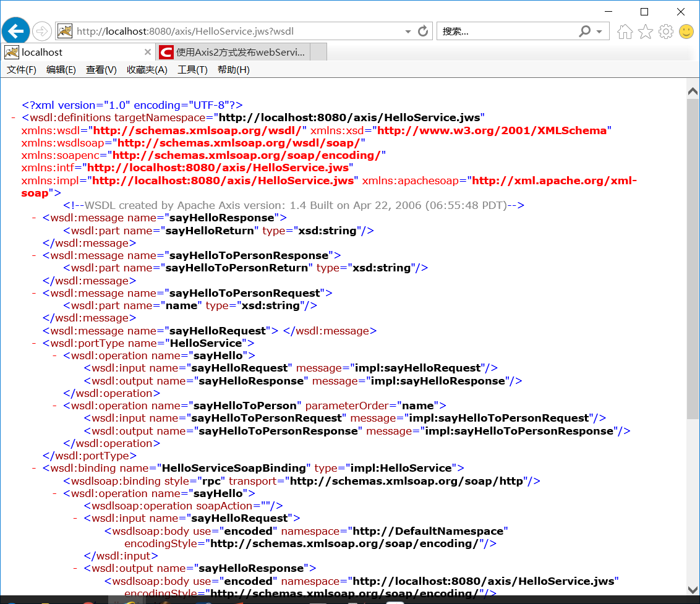Open the 收藏夹(A) menu
The image size is (700, 604).
(147, 70)
